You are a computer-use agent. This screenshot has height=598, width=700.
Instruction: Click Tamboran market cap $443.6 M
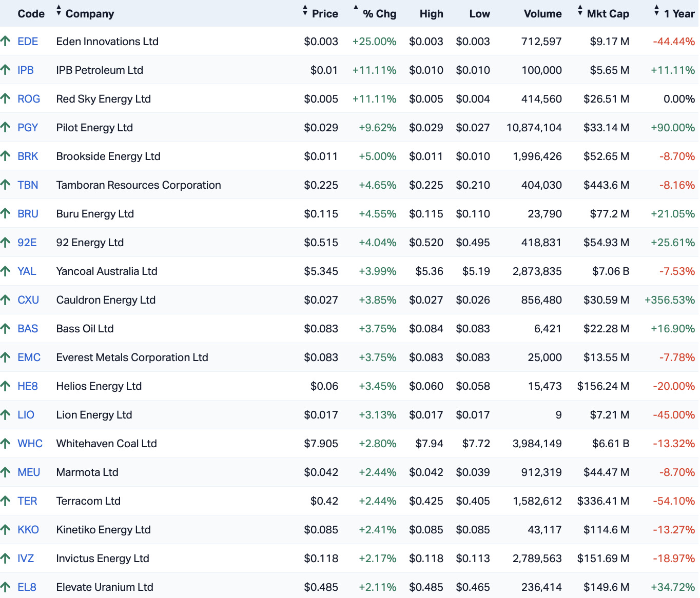[x=606, y=185]
